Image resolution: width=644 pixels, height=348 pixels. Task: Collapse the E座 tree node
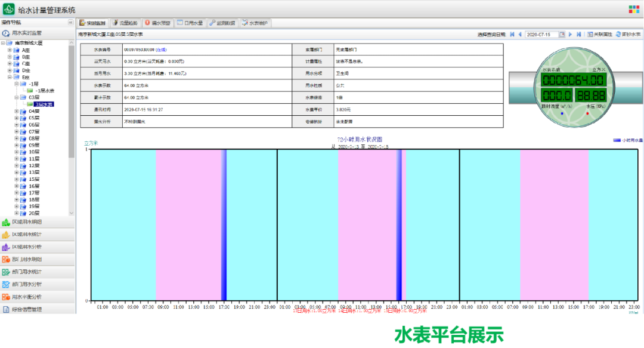click(x=10, y=77)
